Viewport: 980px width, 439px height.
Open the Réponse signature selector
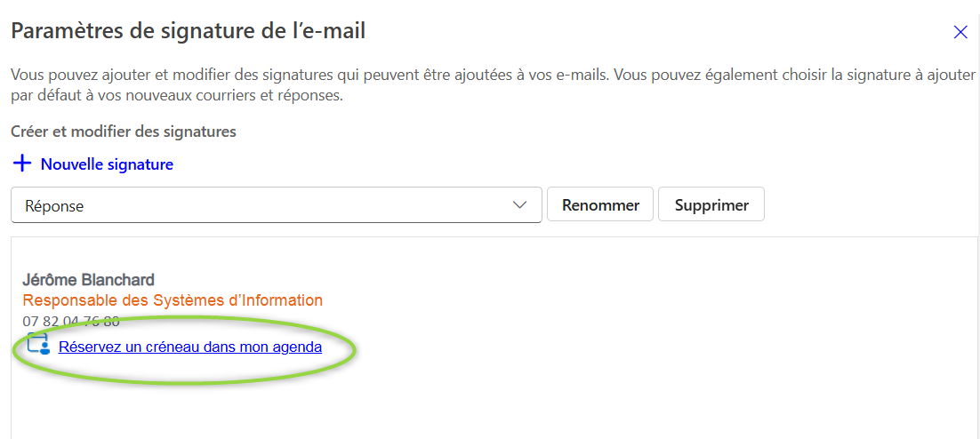(276, 205)
